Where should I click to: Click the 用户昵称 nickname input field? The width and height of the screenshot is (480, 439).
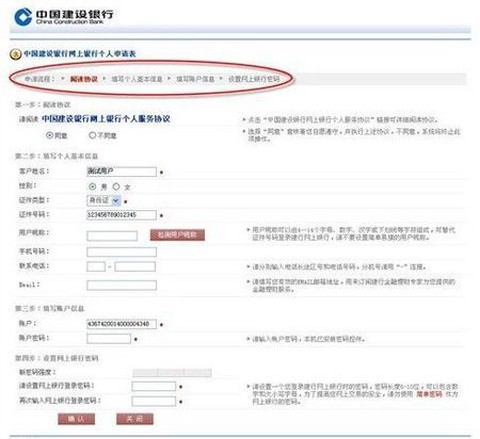point(112,236)
